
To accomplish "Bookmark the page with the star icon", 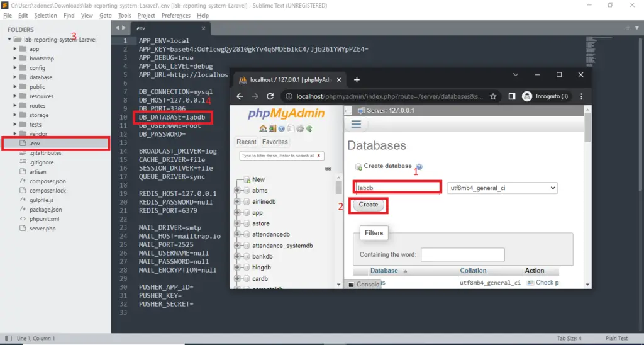I will tap(493, 96).
